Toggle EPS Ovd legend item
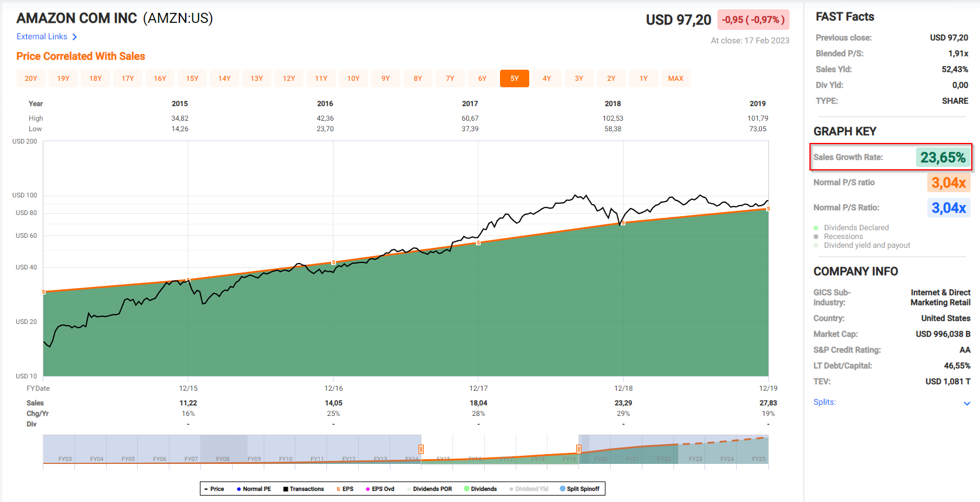Viewport: 980px width, 502px height. click(380, 489)
